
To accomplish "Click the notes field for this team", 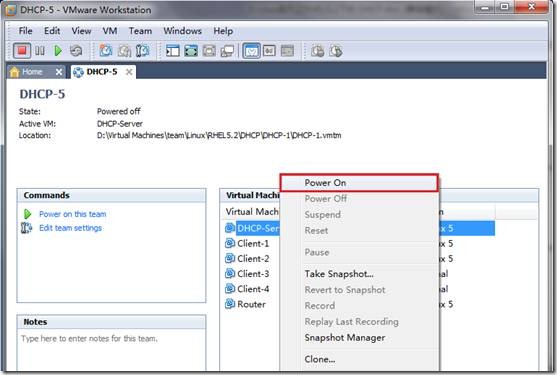I will pyautogui.click(x=111, y=351).
